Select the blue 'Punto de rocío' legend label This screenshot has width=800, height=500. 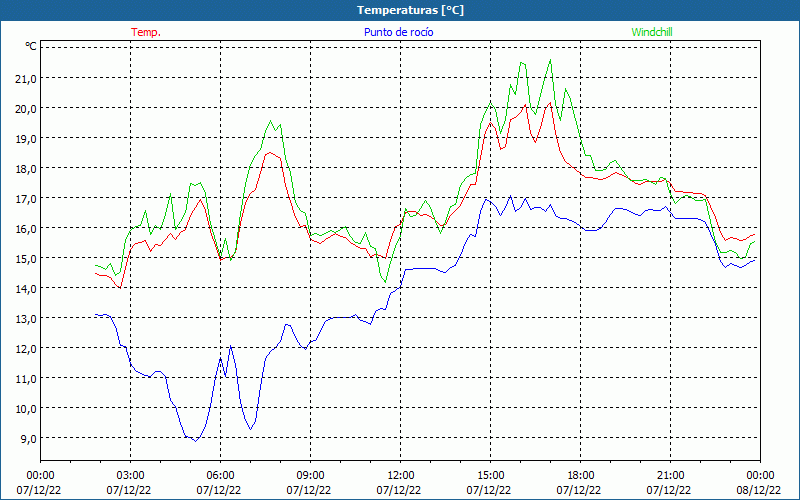click(x=398, y=32)
